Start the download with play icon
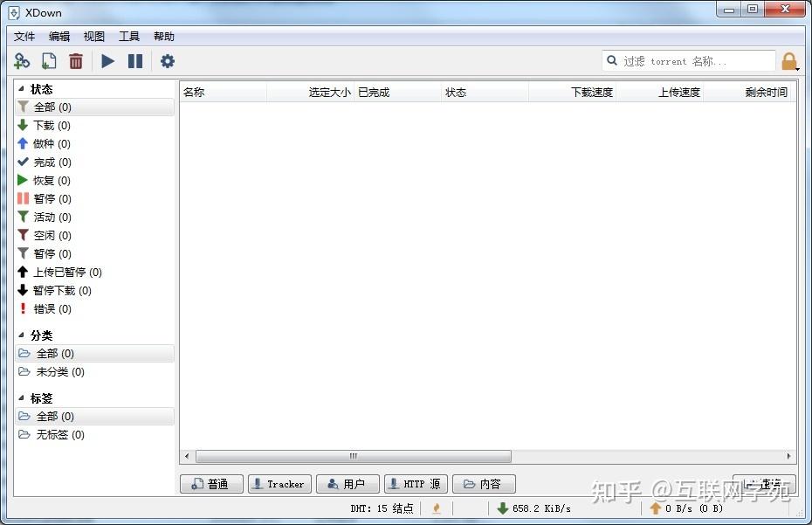The width and height of the screenshot is (812, 525). [x=107, y=60]
